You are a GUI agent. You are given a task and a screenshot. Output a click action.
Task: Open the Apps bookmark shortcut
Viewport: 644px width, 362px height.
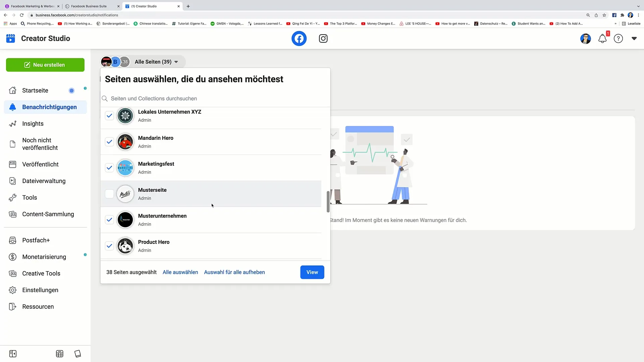point(10,24)
